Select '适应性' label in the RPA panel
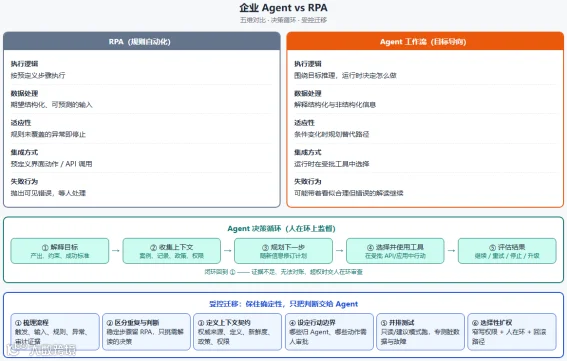567x362 pixels. (x=21, y=123)
